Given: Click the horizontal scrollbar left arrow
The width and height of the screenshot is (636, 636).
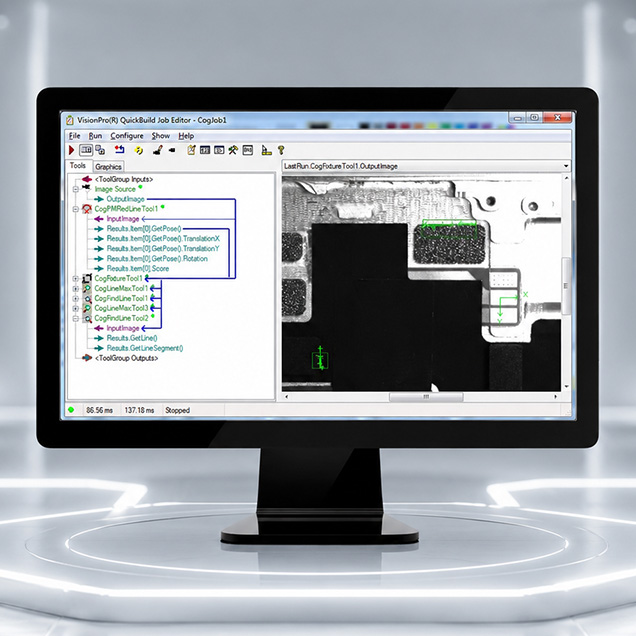Looking at the screenshot, I should [x=287, y=396].
